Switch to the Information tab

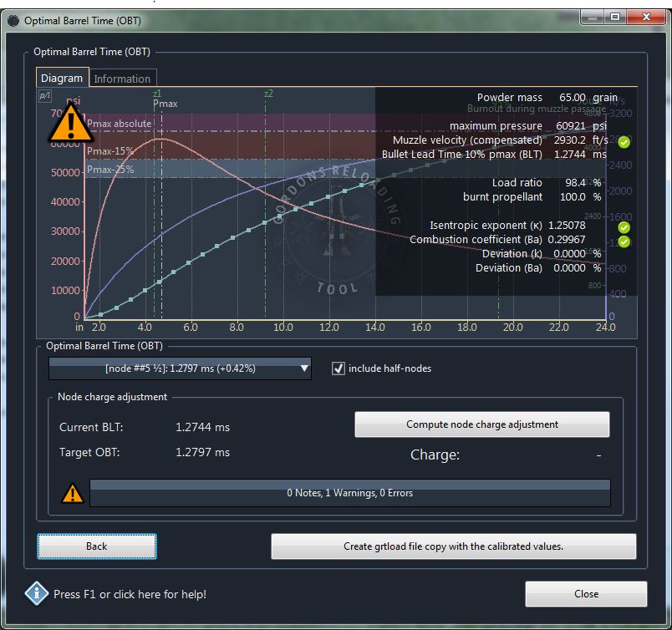tap(122, 79)
